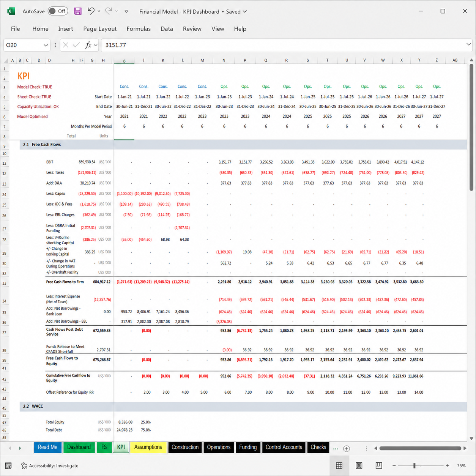
Task: Undo the last action
Action: point(91,11)
